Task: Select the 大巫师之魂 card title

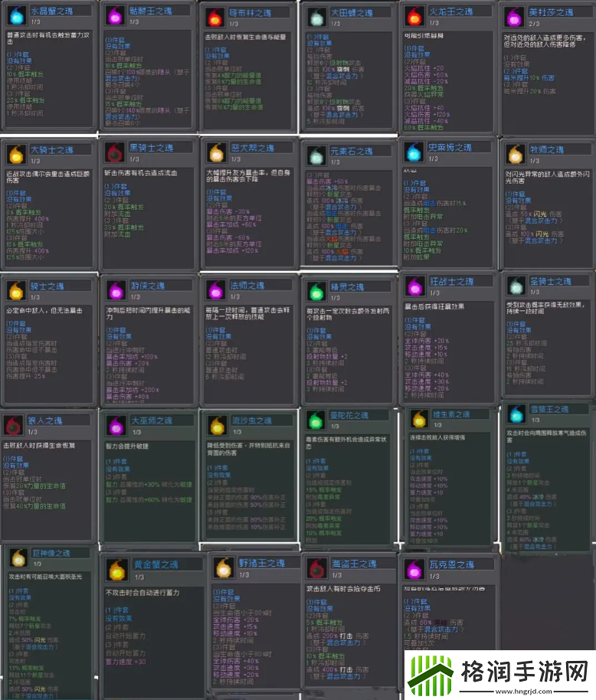Action: [x=151, y=420]
